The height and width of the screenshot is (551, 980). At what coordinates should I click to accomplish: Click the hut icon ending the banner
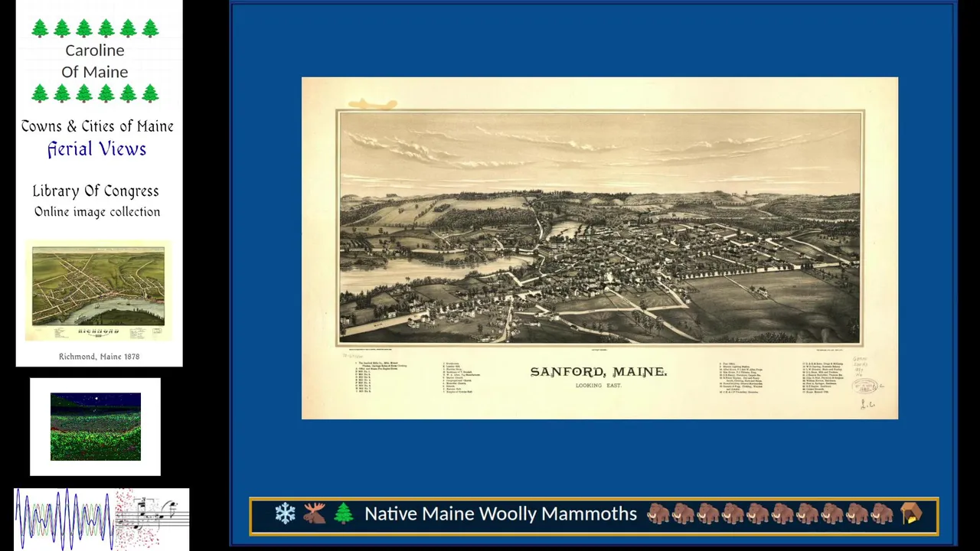(x=910, y=514)
